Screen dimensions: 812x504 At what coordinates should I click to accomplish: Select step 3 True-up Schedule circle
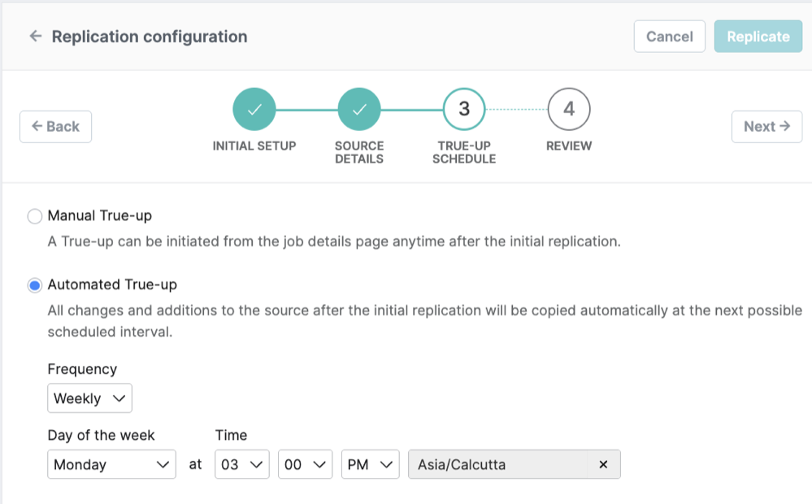click(463, 108)
